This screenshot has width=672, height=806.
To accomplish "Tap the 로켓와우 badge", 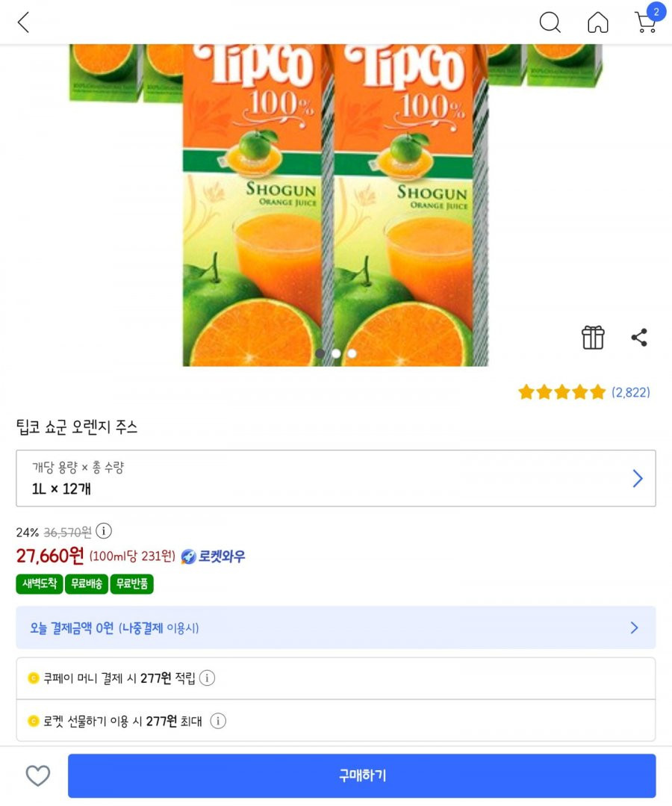I will point(214,557).
